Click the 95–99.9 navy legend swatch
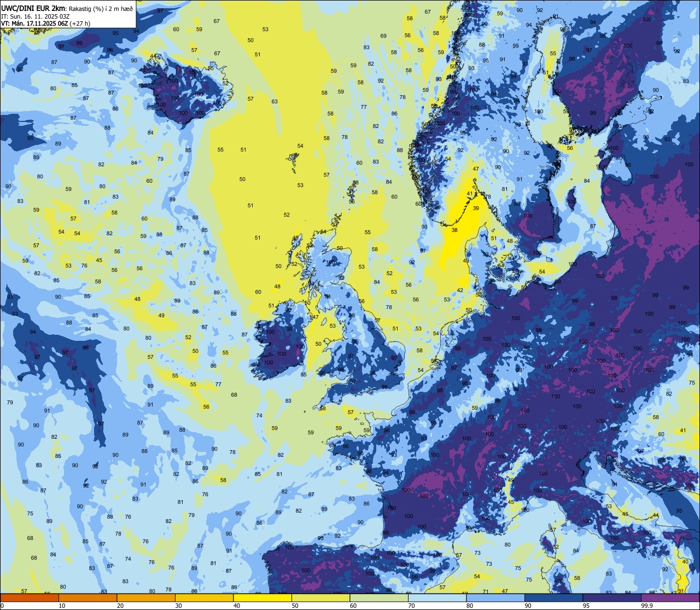This screenshot has width=700, height=610. (x=612, y=597)
